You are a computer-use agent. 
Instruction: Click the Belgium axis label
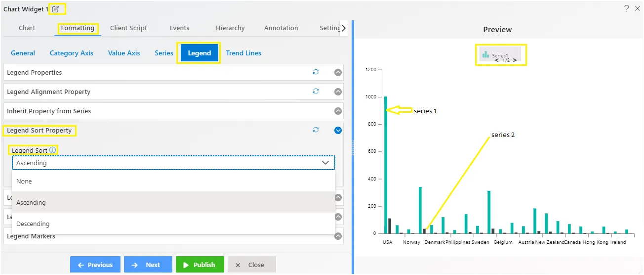(x=504, y=242)
